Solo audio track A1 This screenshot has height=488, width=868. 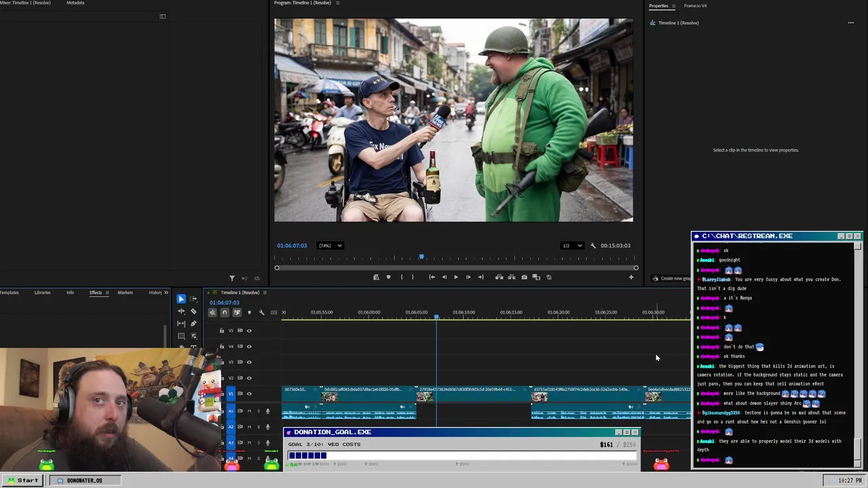pyautogui.click(x=258, y=411)
